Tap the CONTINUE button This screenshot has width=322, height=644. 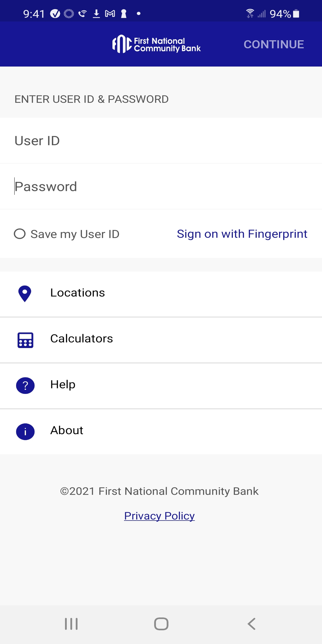[x=274, y=44]
